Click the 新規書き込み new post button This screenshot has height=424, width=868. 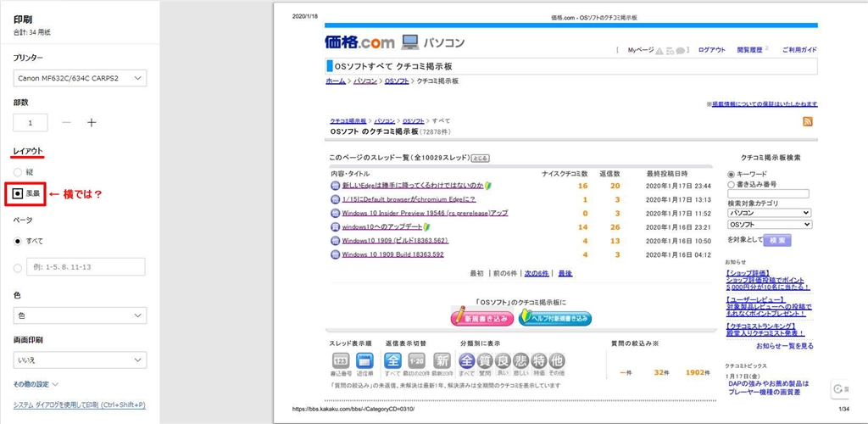482,317
